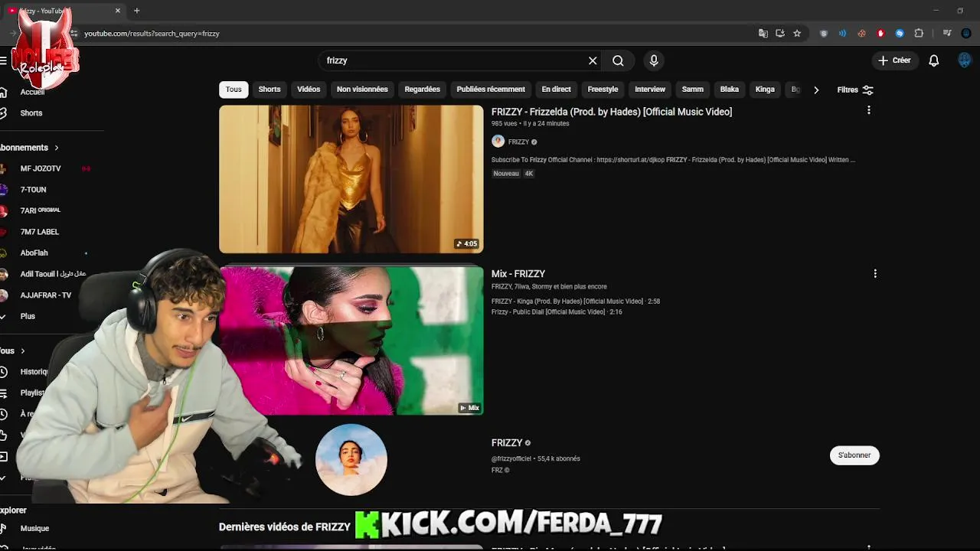The height and width of the screenshot is (551, 980).
Task: Open the FRIZZY channel name result
Action: point(507,443)
